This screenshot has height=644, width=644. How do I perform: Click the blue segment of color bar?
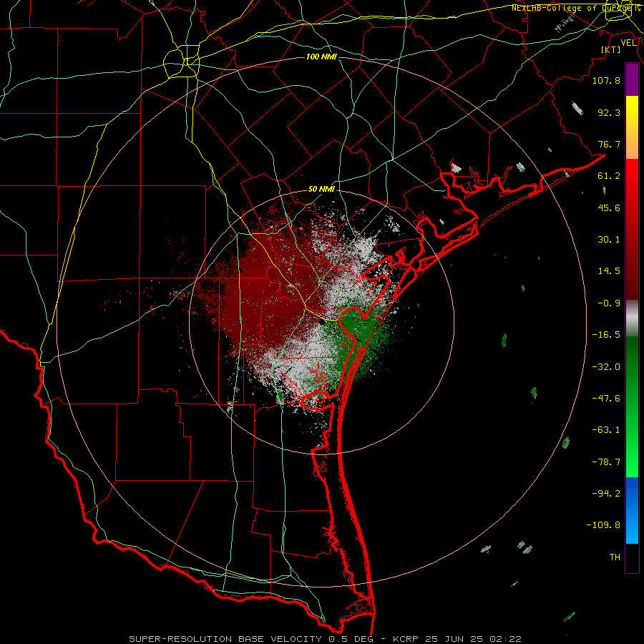pyautogui.click(x=632, y=510)
